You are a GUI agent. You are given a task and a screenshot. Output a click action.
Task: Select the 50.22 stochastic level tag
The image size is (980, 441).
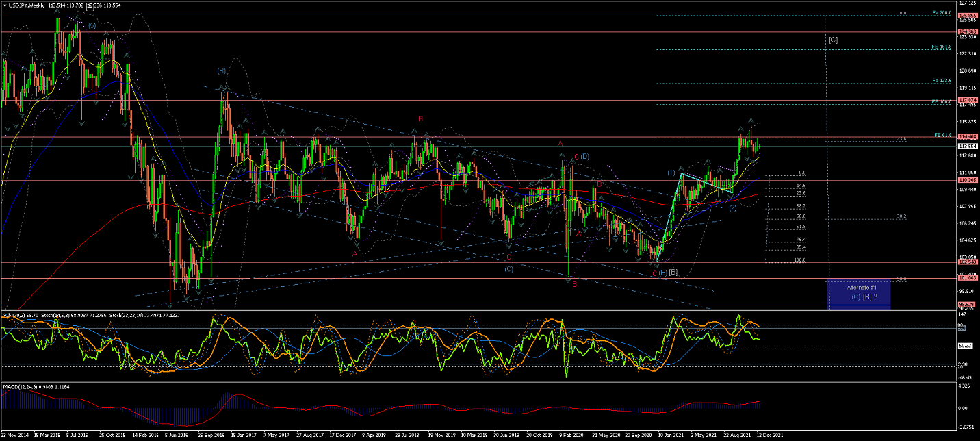pyautogui.click(x=966, y=346)
